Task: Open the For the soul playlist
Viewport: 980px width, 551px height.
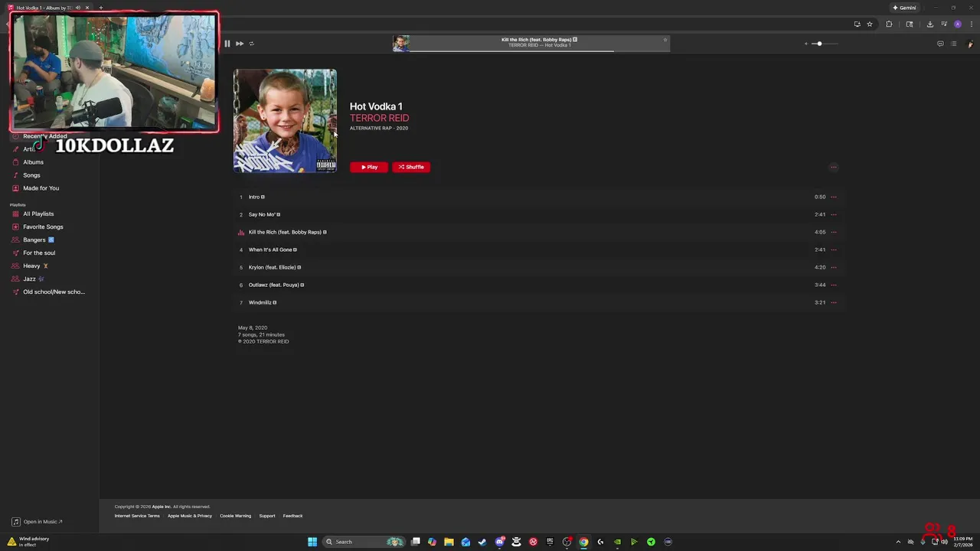Action: (39, 253)
